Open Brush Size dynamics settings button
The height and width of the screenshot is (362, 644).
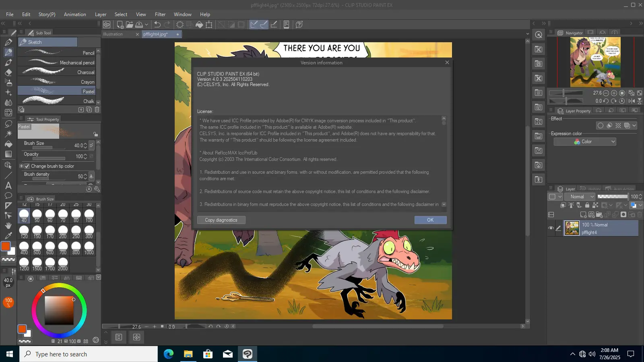91,145
